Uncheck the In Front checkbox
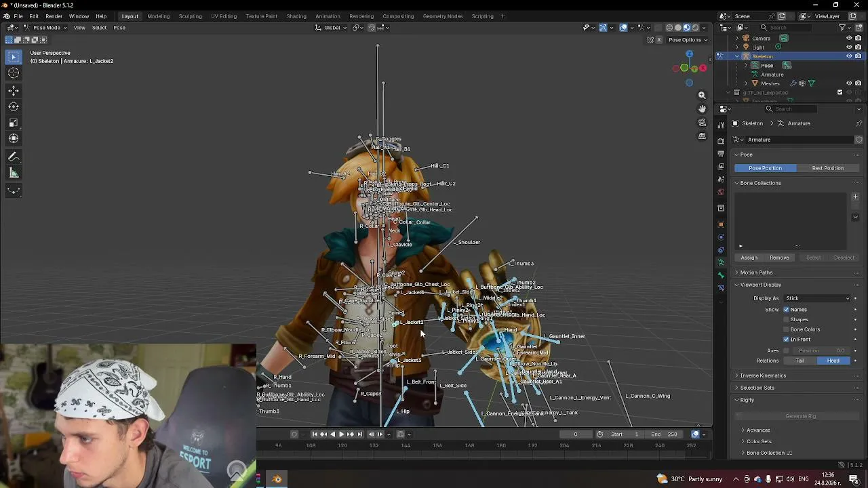868x488 pixels. coord(787,339)
